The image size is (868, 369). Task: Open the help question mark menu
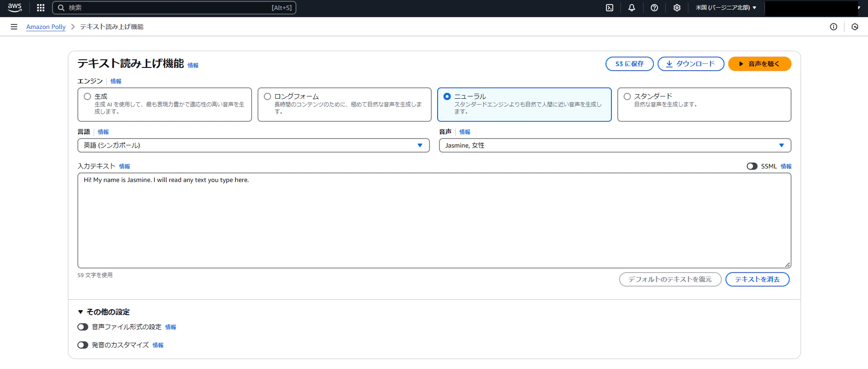tap(654, 8)
